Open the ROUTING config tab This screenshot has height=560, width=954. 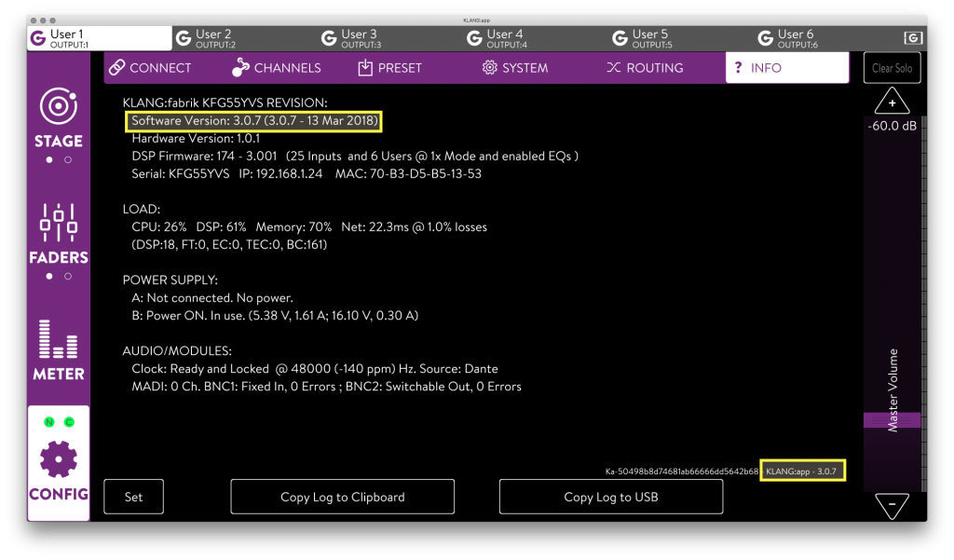pos(645,68)
